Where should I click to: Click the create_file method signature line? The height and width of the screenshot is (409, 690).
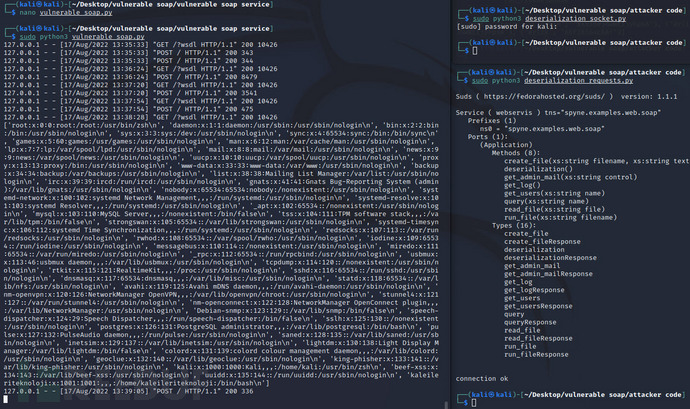point(596,161)
